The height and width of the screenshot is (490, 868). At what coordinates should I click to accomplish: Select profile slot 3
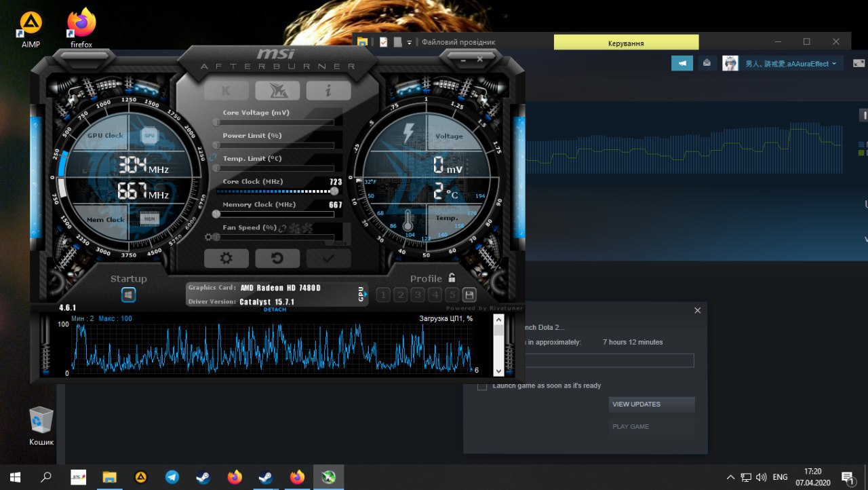coord(418,295)
